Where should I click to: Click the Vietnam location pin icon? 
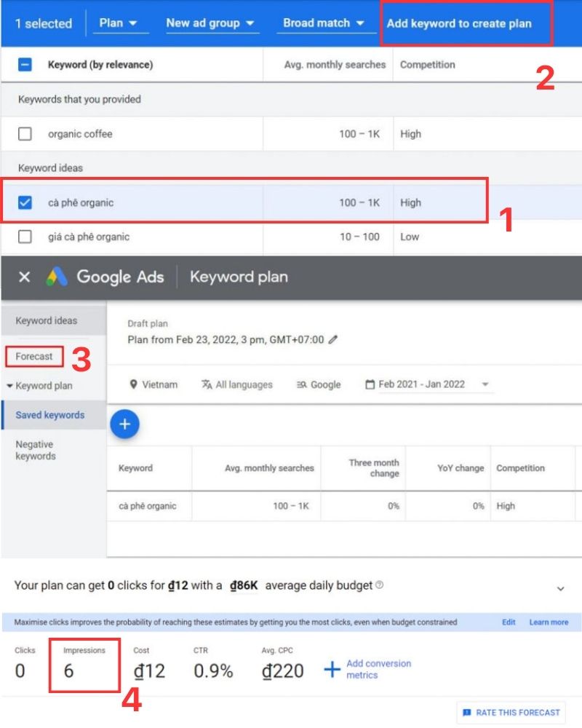[x=134, y=384]
